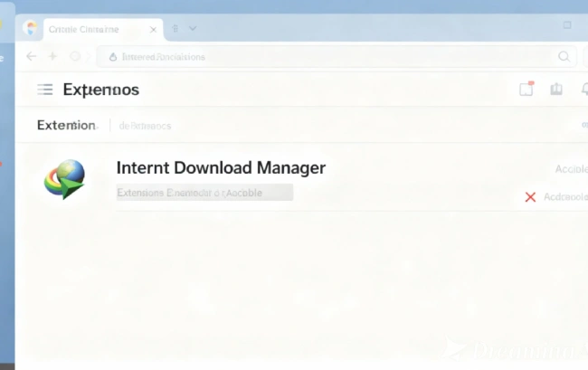Click the book-shaped icon in Extensions header
The image size is (588, 370).
tap(556, 89)
